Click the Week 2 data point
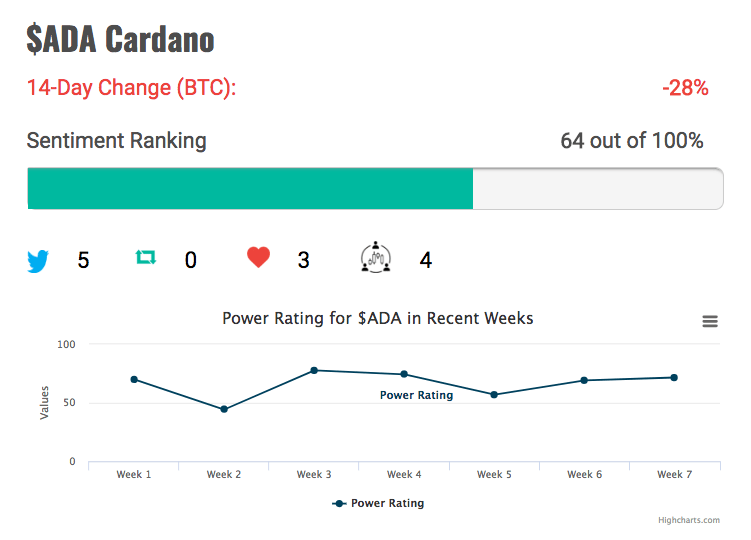Image resolution: width=751 pixels, height=540 pixels. coord(224,409)
